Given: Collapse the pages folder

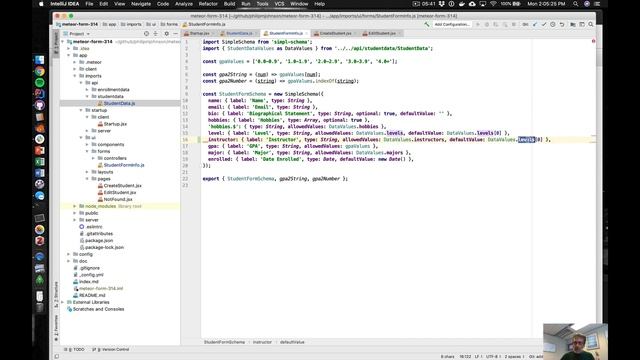Looking at the screenshot, I should tap(87, 179).
